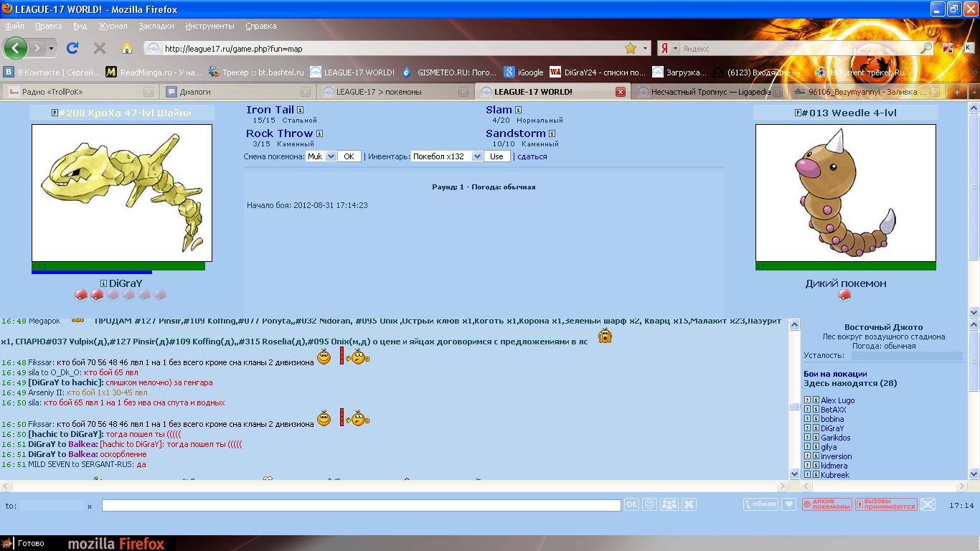The width and height of the screenshot is (980, 551).
Task: Open new tab with plus button
Action: [x=957, y=92]
